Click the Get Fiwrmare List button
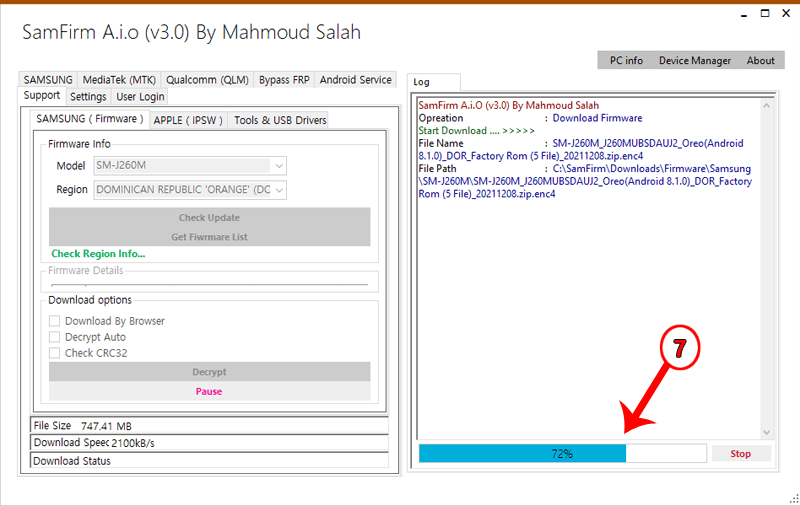This screenshot has height=506, width=800. pos(209,237)
